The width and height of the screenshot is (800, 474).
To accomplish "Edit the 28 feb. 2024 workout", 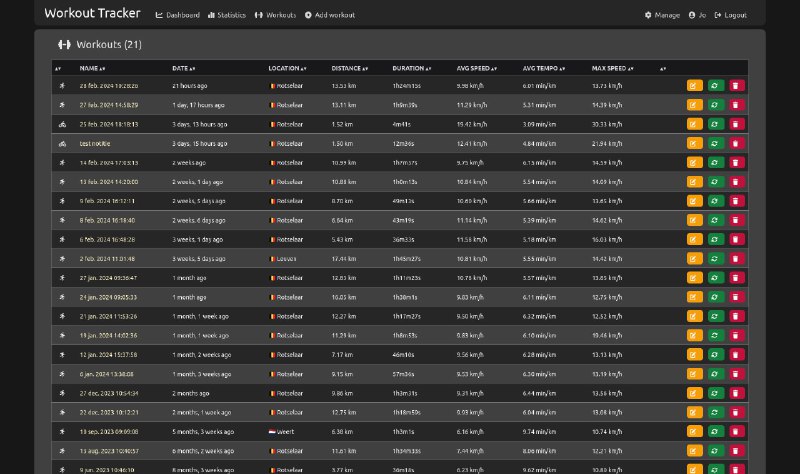I will click(694, 86).
